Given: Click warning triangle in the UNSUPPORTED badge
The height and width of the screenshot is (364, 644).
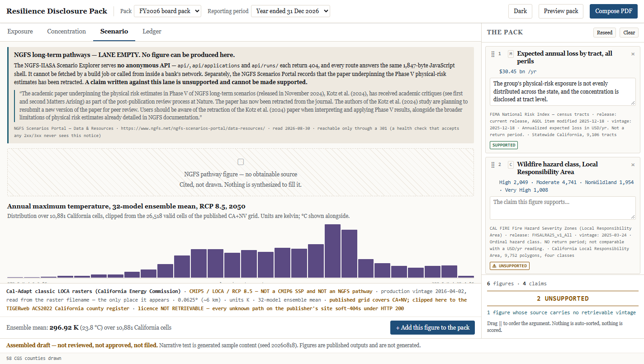Looking at the screenshot, I should [x=495, y=266].
